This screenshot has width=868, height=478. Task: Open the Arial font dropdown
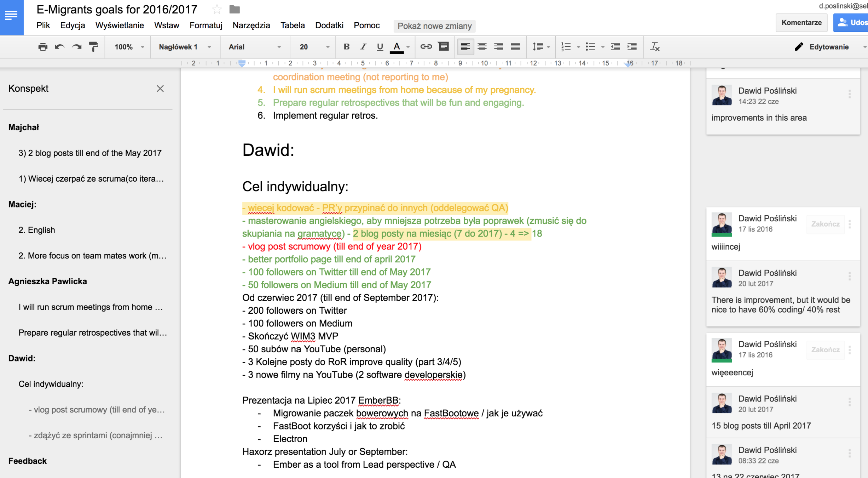click(x=255, y=47)
